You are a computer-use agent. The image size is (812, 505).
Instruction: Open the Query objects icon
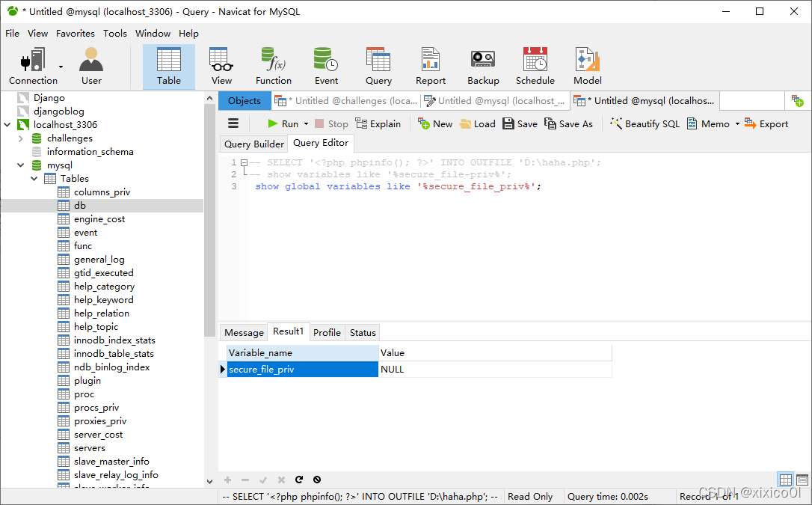[378, 67]
